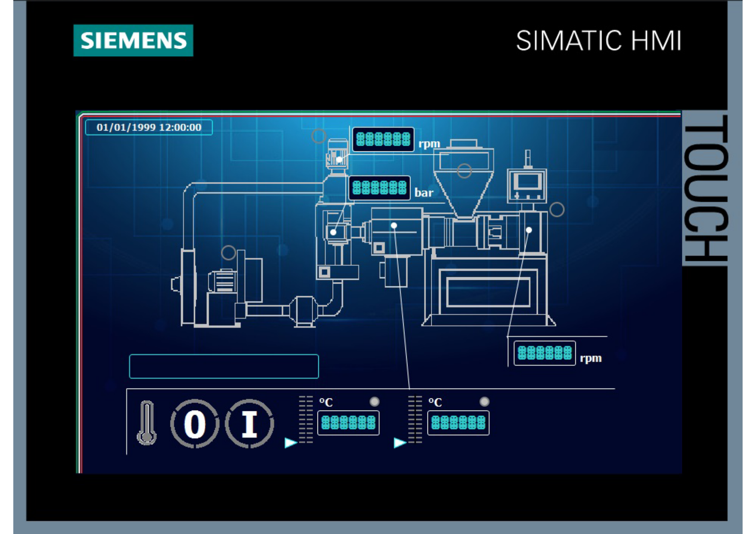Select the hopper graphic

coord(463,179)
